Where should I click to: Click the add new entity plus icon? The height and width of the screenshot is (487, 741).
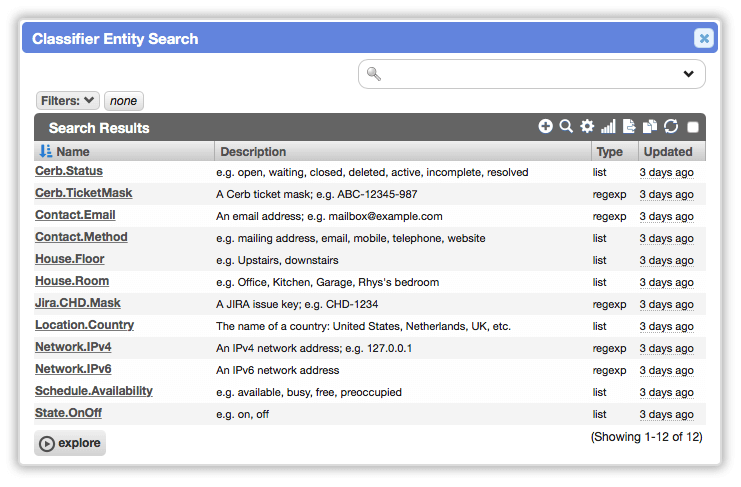tap(545, 126)
